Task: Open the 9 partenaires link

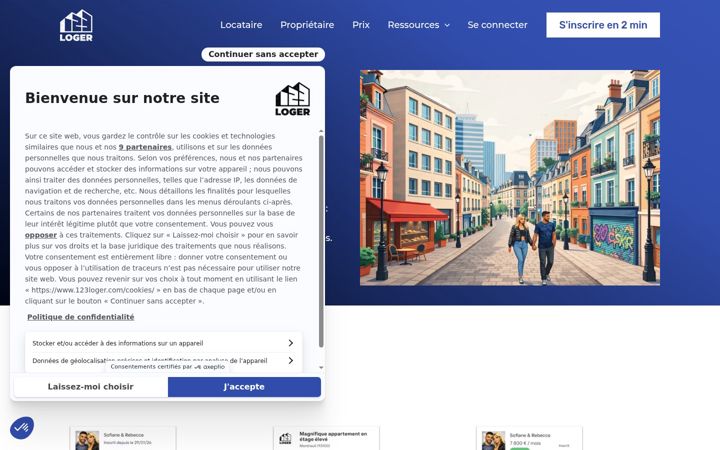Action: 145,147
